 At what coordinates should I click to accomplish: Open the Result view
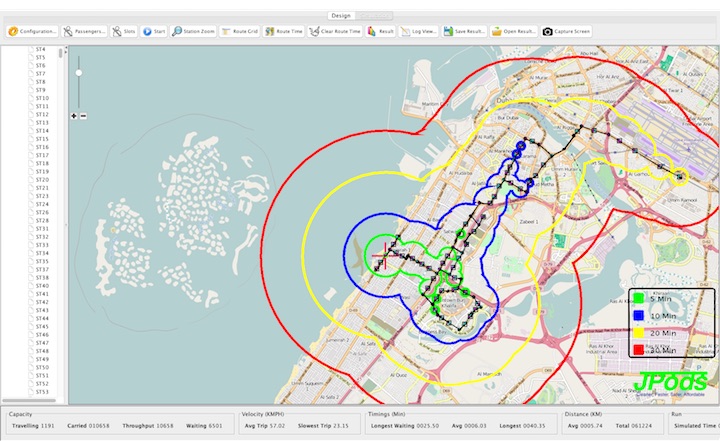(381, 31)
